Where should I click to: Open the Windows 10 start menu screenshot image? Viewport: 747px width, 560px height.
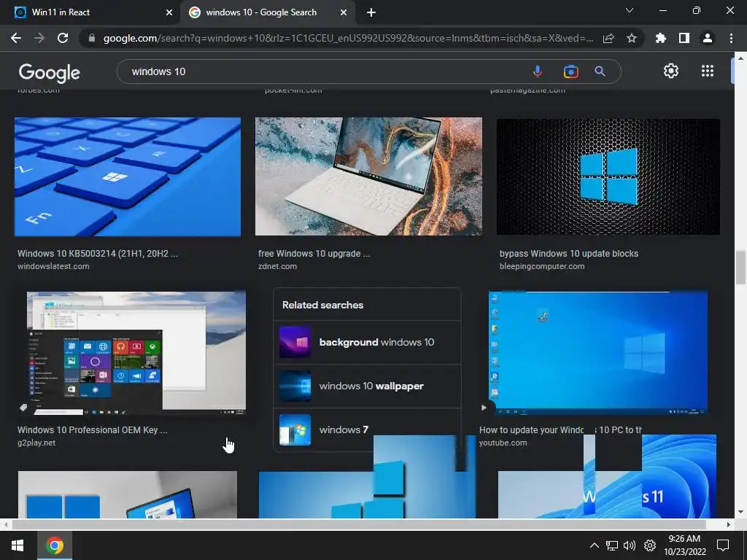(136, 354)
